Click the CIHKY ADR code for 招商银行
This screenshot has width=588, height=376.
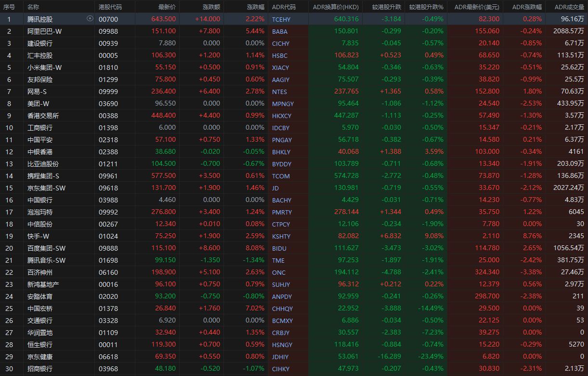[x=281, y=369]
